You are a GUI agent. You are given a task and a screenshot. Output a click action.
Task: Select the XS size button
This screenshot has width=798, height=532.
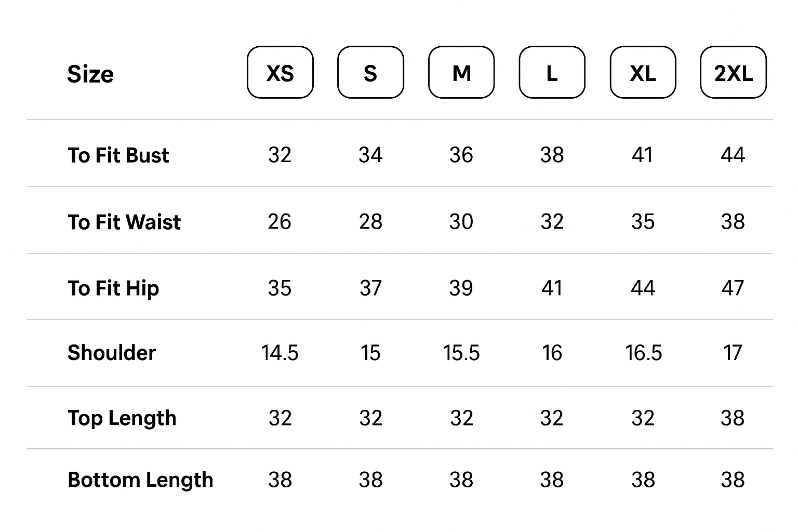click(280, 72)
